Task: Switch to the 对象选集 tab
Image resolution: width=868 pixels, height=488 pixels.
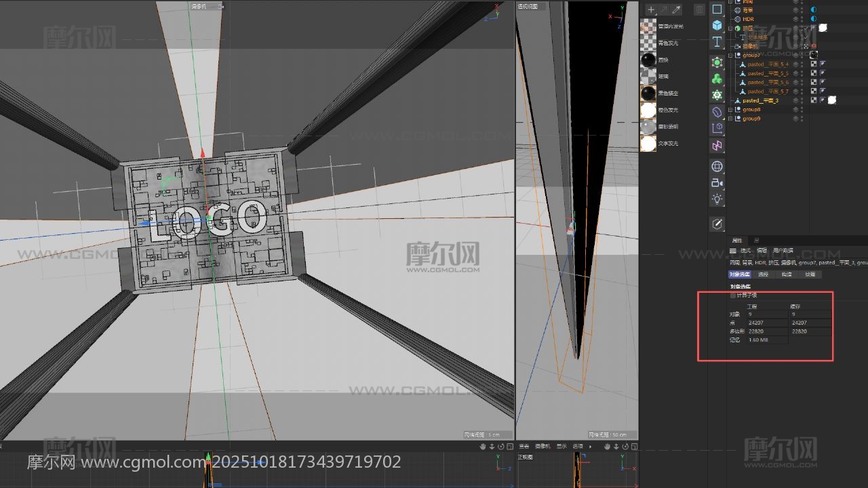Action: point(740,274)
